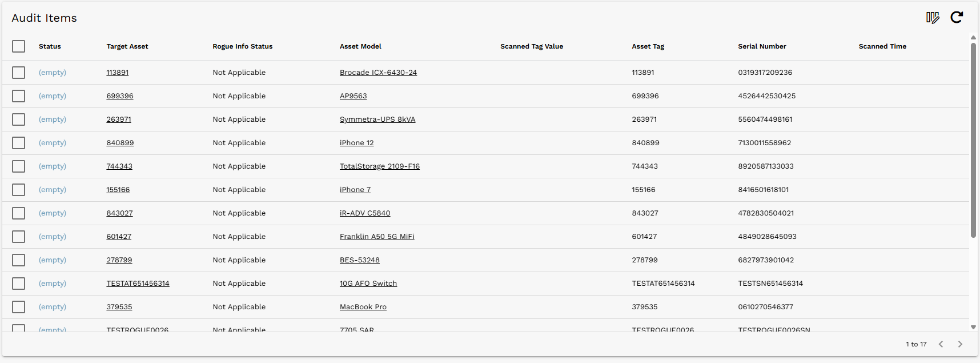
Task: Open target asset 601427 link
Action: click(119, 237)
